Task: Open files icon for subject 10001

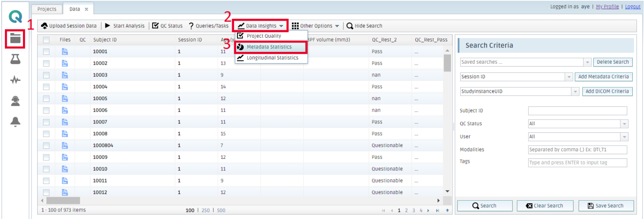Action: [x=65, y=52]
